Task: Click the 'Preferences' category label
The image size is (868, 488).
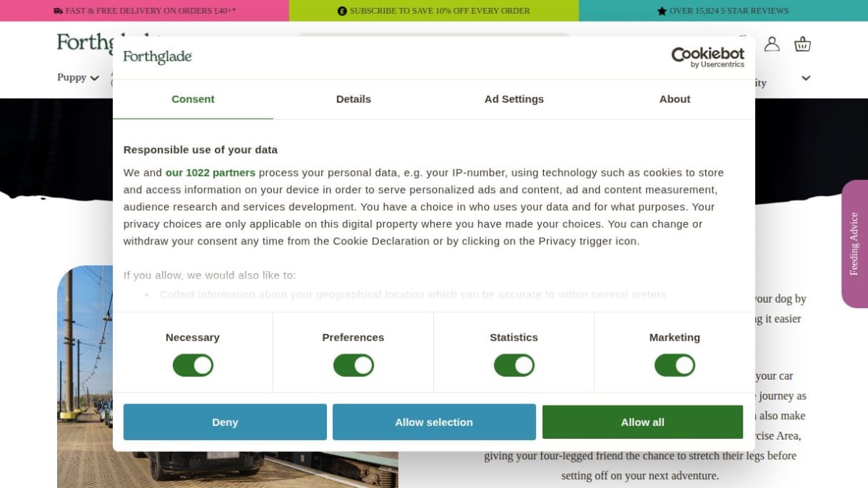Action: click(x=353, y=338)
